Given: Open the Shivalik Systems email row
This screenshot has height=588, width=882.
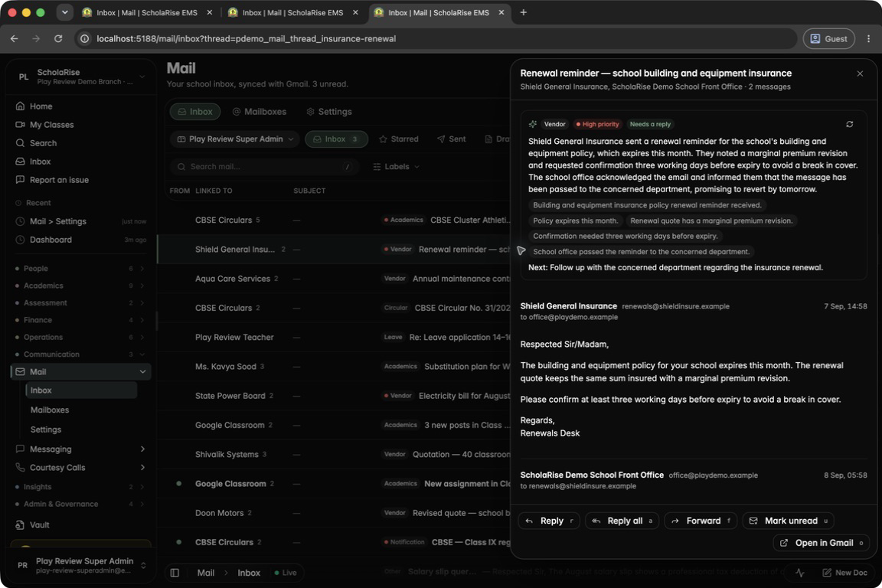Looking at the screenshot, I should (335, 454).
